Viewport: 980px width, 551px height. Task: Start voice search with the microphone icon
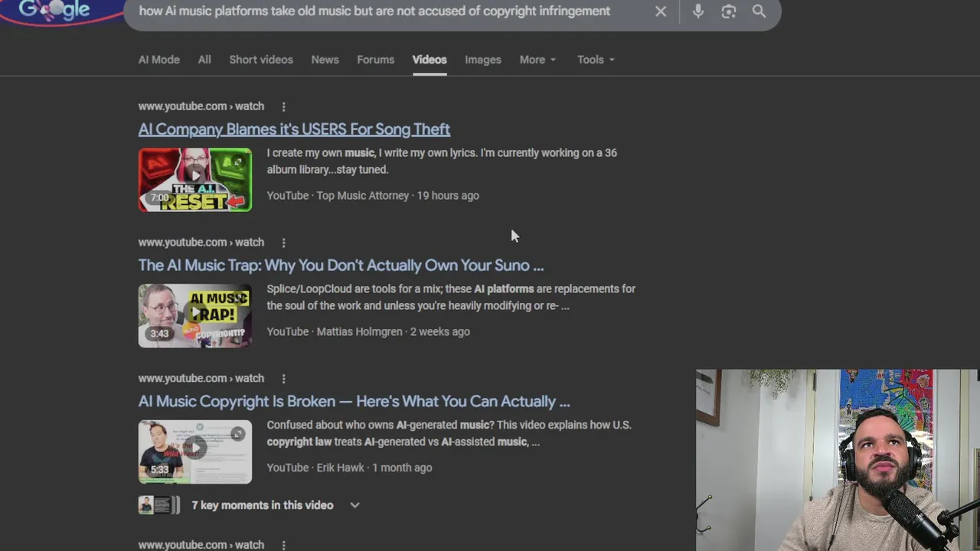[698, 11]
